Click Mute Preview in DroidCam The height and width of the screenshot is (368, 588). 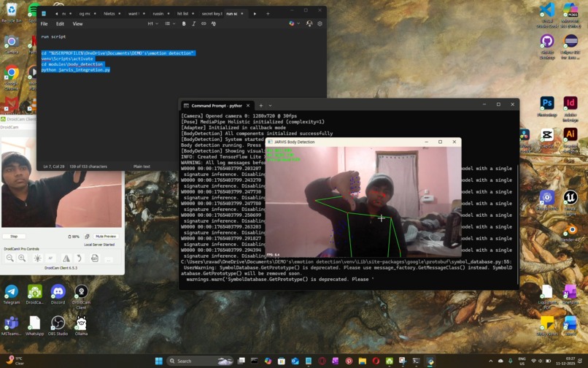coord(106,236)
